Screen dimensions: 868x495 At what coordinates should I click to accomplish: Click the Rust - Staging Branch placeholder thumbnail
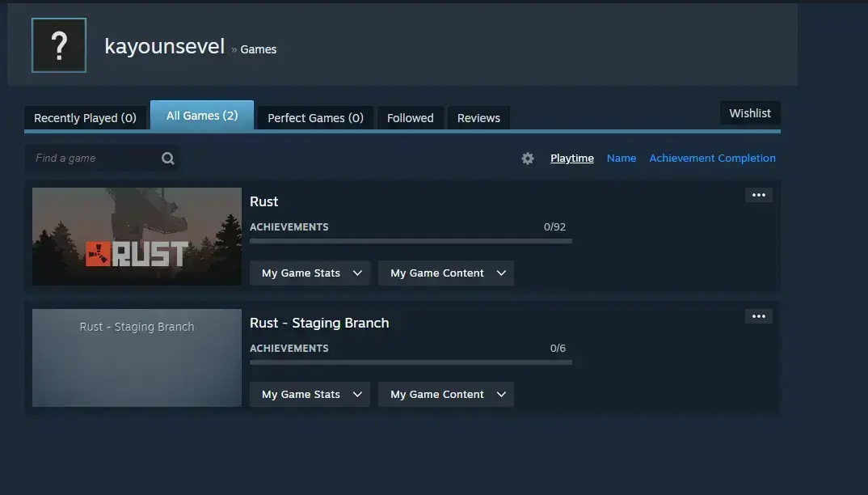coord(137,358)
